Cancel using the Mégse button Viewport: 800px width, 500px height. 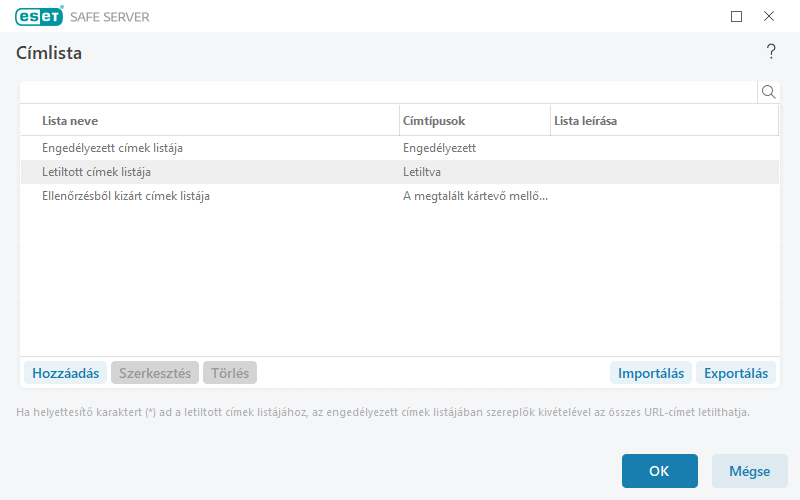(749, 471)
